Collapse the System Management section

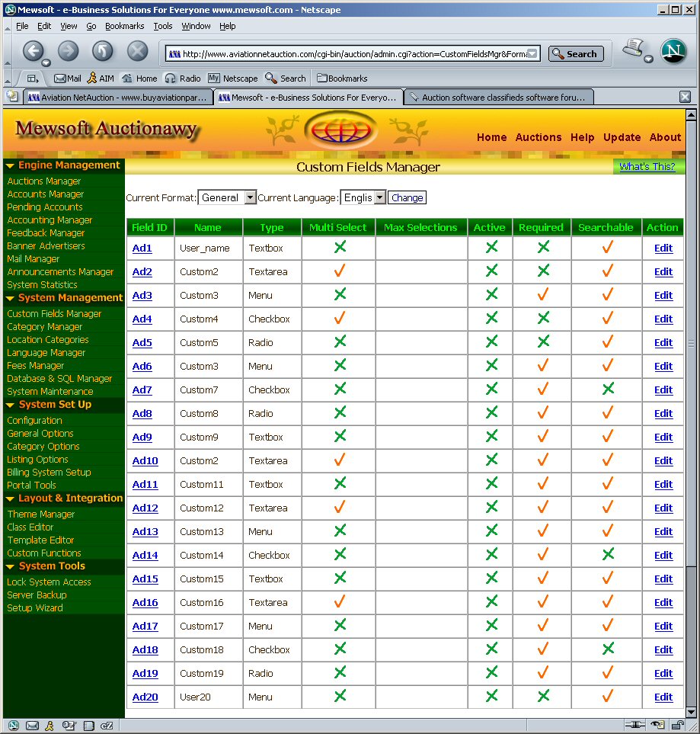10,299
